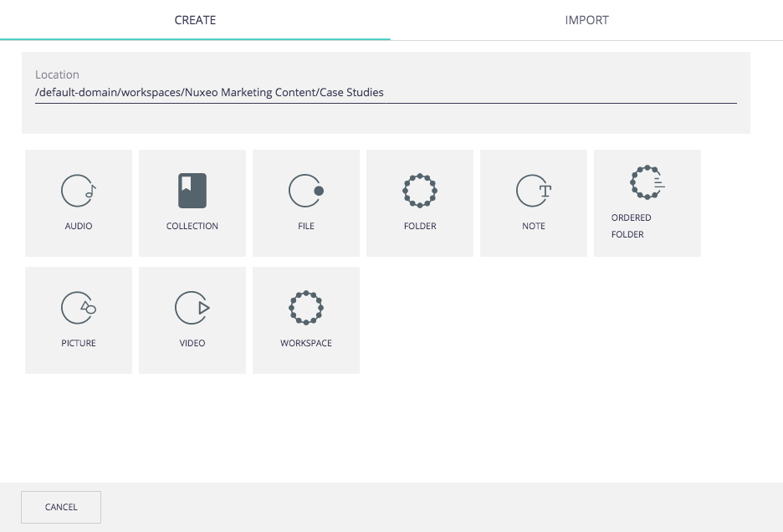Choose the Collection bookmark icon
This screenshot has height=532, width=783.
pyautogui.click(x=192, y=191)
